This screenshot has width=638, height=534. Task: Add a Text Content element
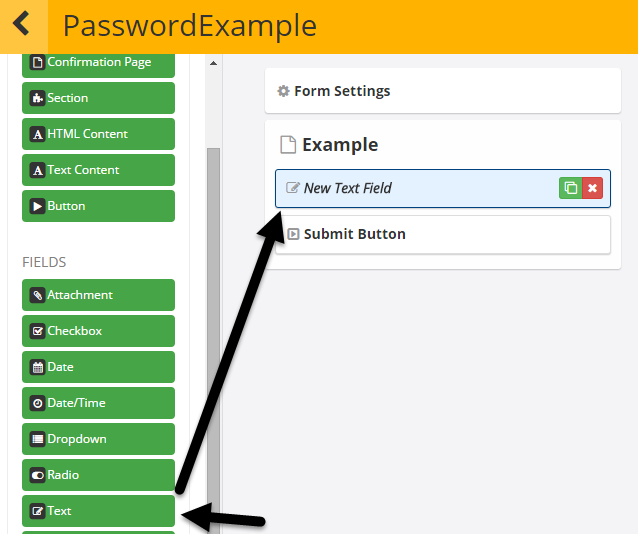[x=98, y=170]
